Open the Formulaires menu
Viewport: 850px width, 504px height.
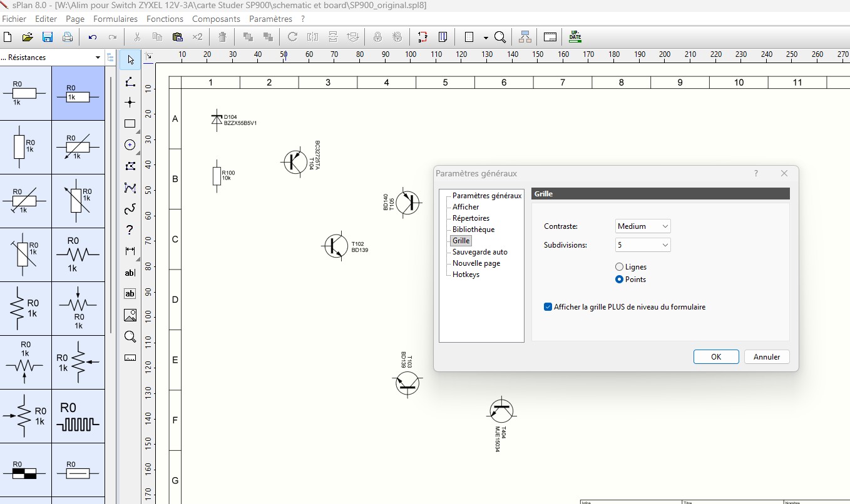(115, 19)
